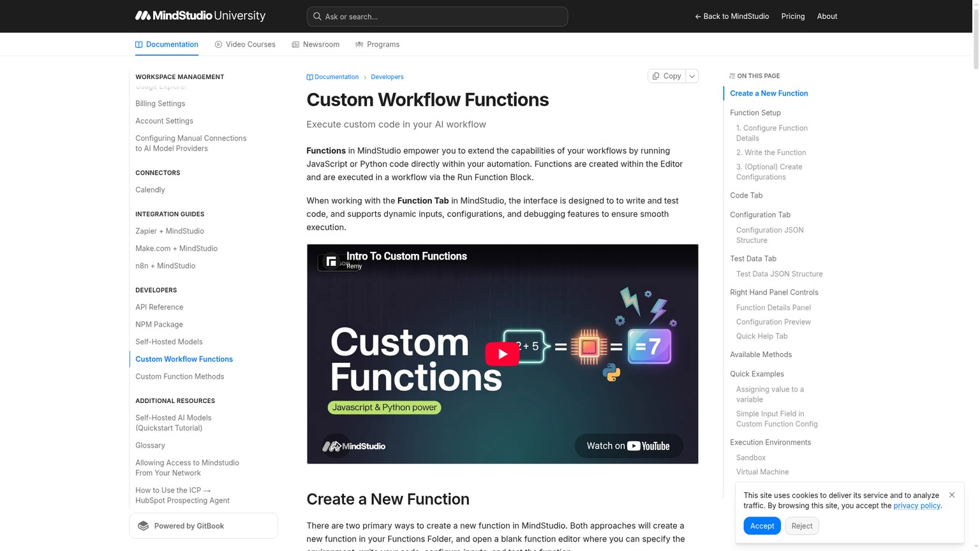The width and height of the screenshot is (980, 551).
Task: Switch to the Video Courses tab
Action: [245, 45]
